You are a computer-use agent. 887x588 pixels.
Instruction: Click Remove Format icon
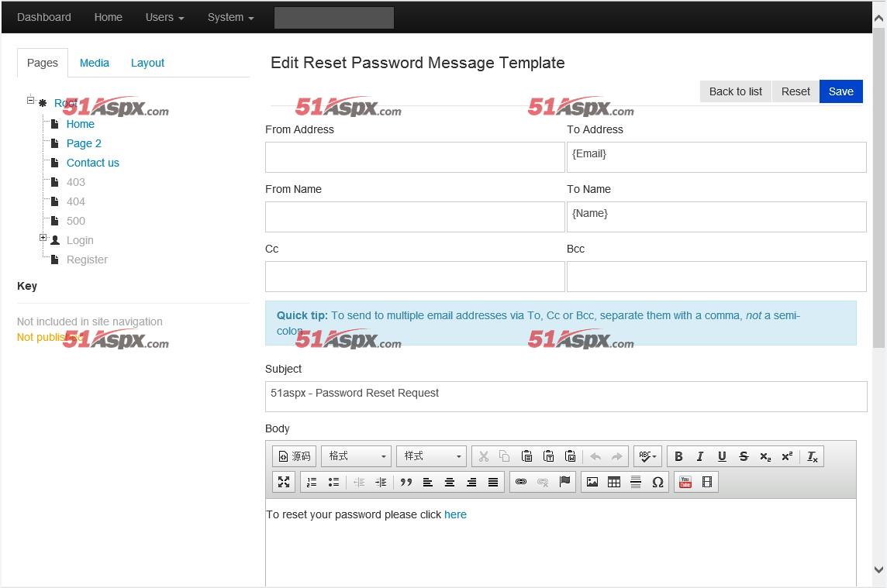click(813, 456)
